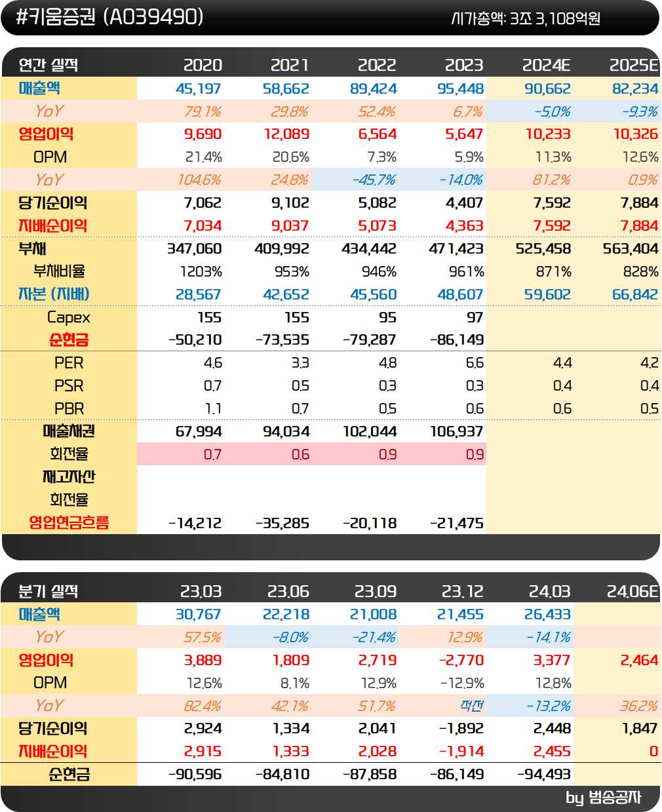Select the receivables value 102,044

369,431
